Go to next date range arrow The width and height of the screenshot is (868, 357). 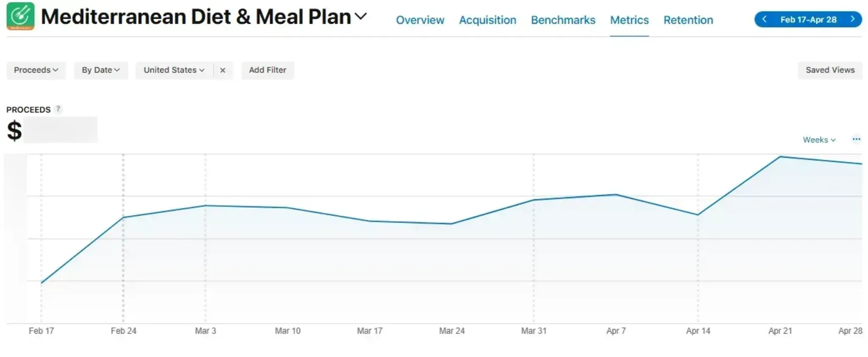tap(852, 19)
